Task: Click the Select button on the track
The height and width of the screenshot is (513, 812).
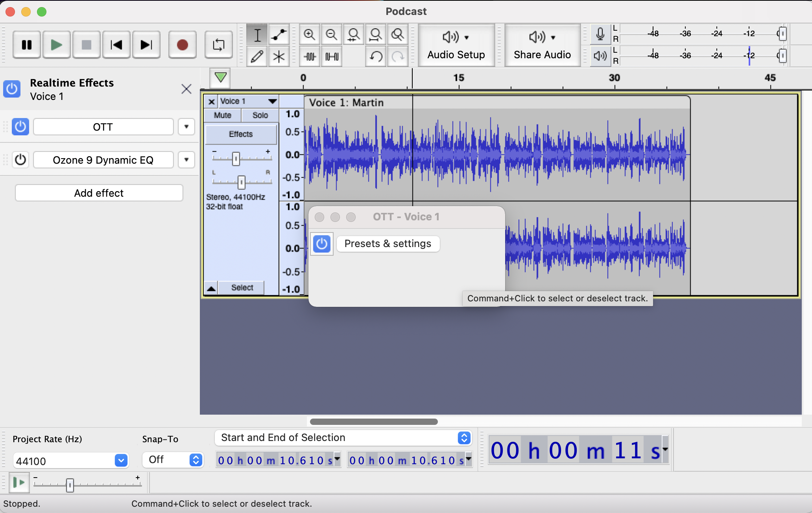Action: click(241, 287)
